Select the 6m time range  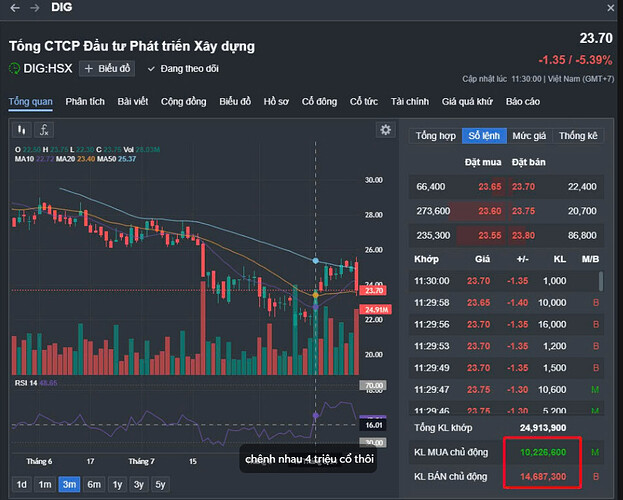pyautogui.click(x=94, y=484)
